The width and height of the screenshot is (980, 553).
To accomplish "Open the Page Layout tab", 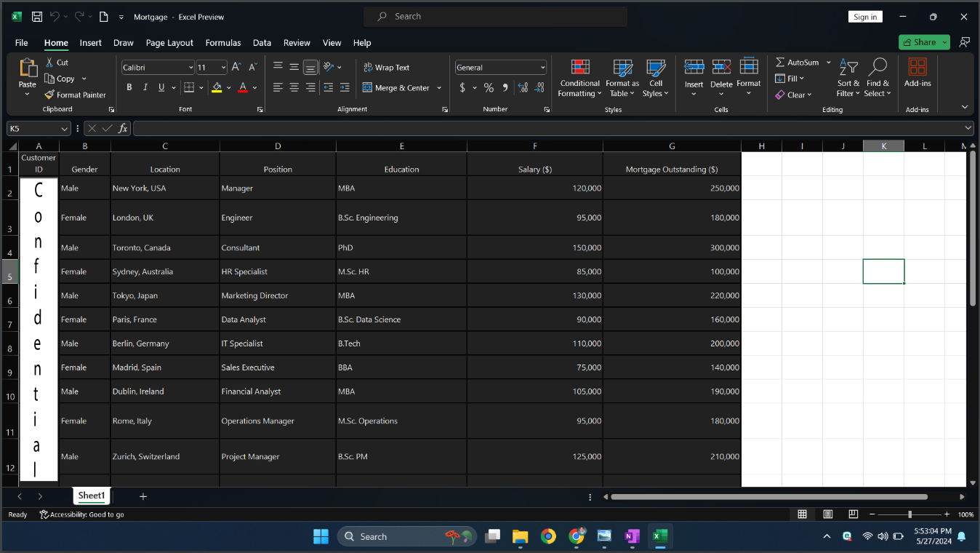I will [169, 43].
